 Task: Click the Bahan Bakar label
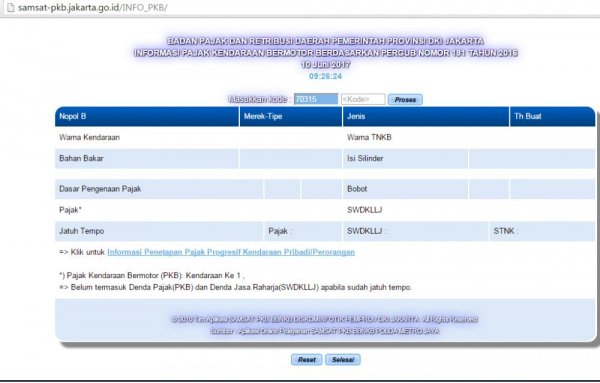pos(81,158)
